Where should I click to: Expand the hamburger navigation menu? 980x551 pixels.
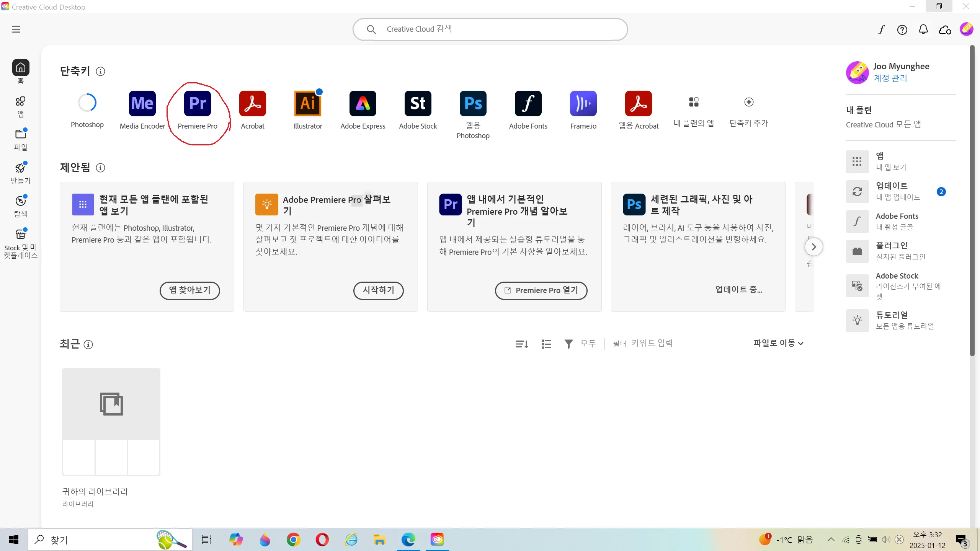16,29
